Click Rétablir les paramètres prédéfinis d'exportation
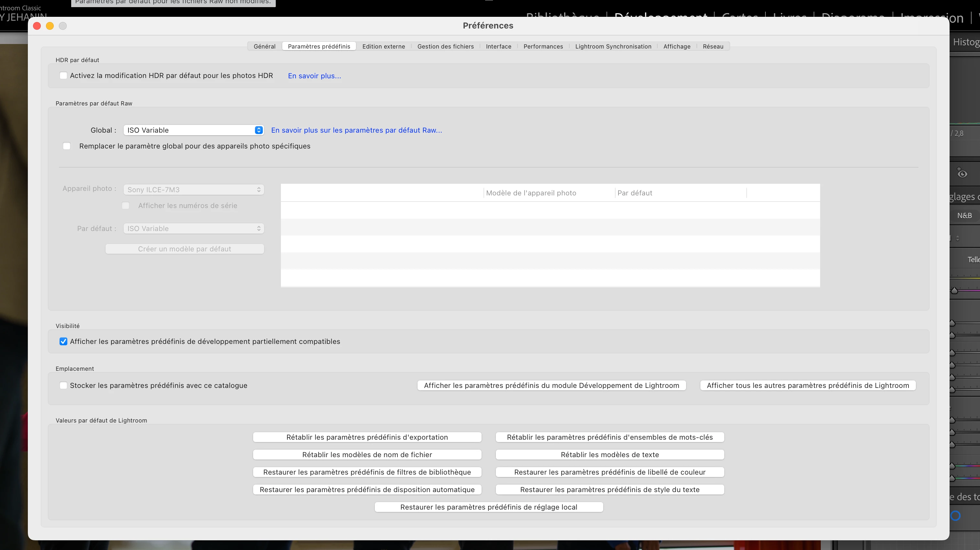The width and height of the screenshot is (980, 550). pos(367,437)
